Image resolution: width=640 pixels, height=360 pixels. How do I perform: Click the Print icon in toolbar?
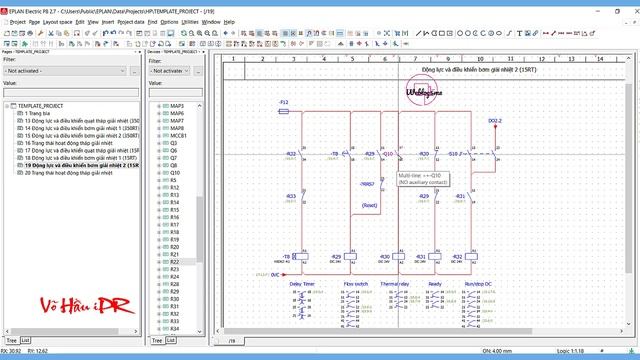coord(30,33)
